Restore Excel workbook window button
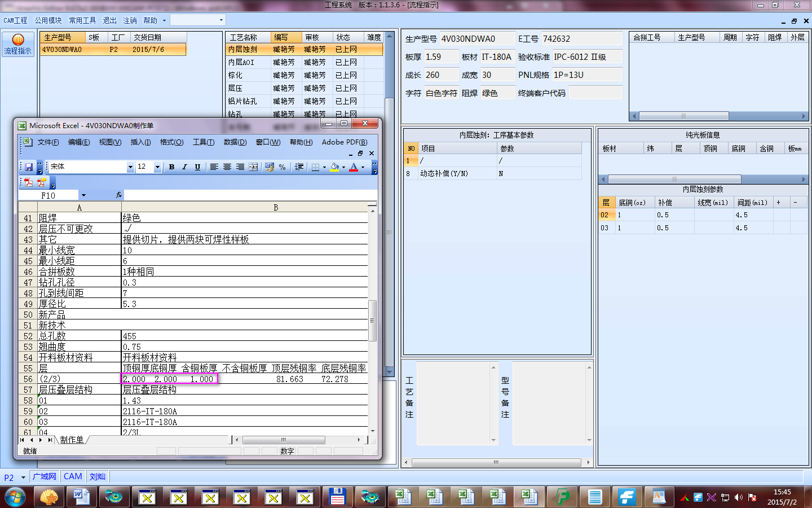 pos(360,153)
